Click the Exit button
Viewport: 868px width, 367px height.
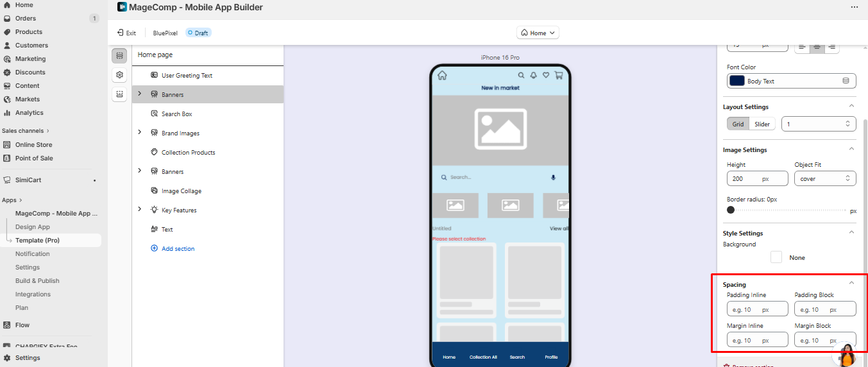(x=126, y=33)
